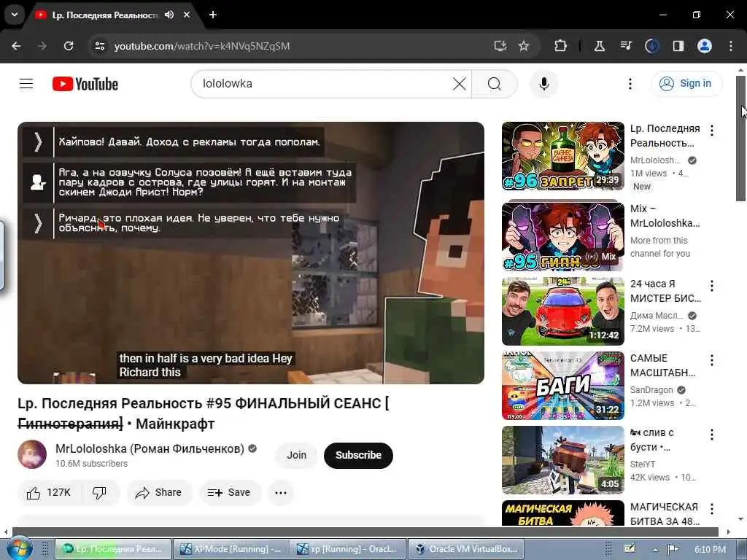Open the red car 1:12:42 video thumbnail
Screen dimensions: 747x560
coord(562,311)
